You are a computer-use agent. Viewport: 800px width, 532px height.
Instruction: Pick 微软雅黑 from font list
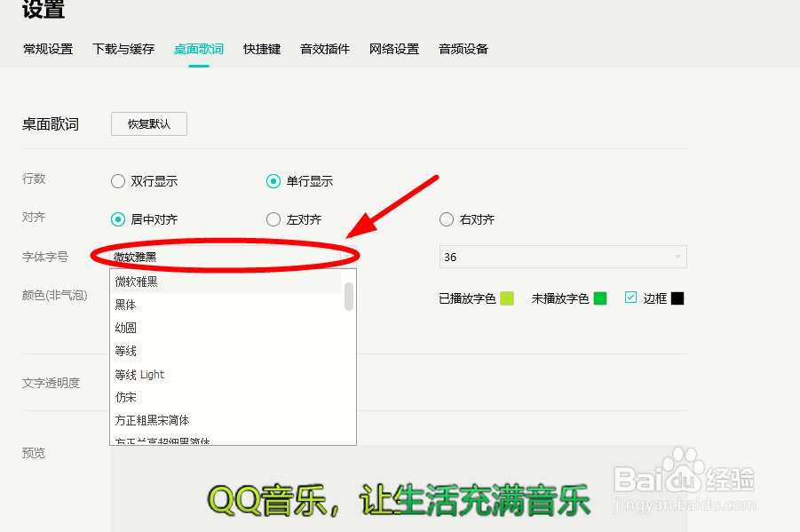[x=226, y=282]
